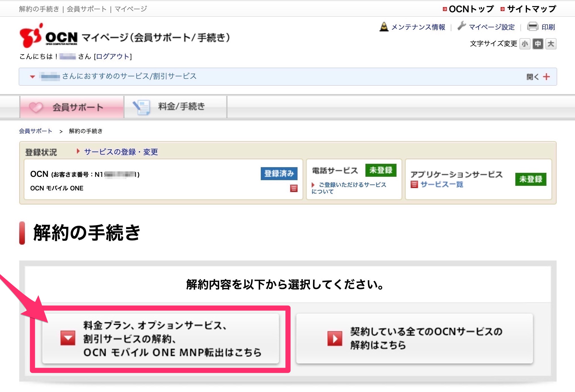
Task: Click 解約内容を以下から選択してください text
Action: 285,285
